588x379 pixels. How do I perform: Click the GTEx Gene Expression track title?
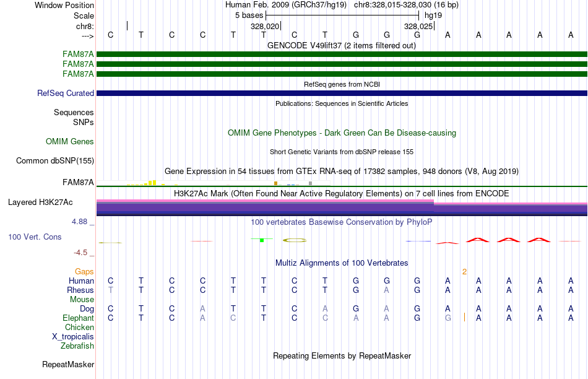pos(342,172)
